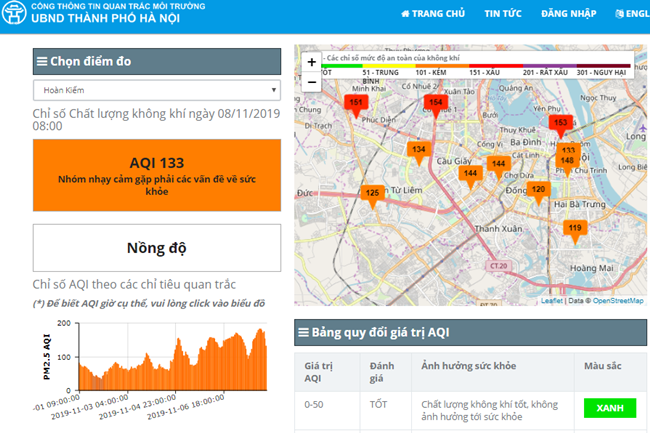Open the red marker labeled 153

pyautogui.click(x=560, y=124)
